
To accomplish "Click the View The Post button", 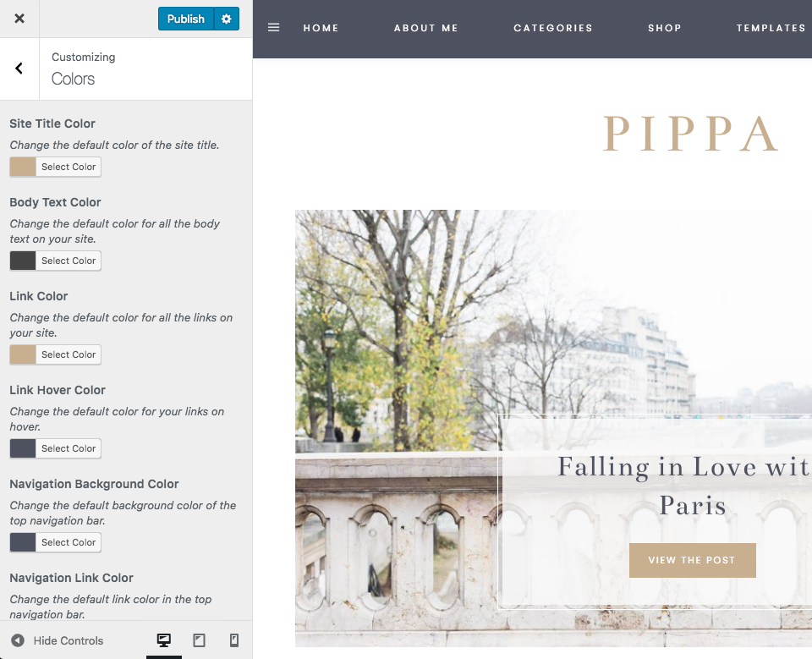I will [x=693, y=560].
